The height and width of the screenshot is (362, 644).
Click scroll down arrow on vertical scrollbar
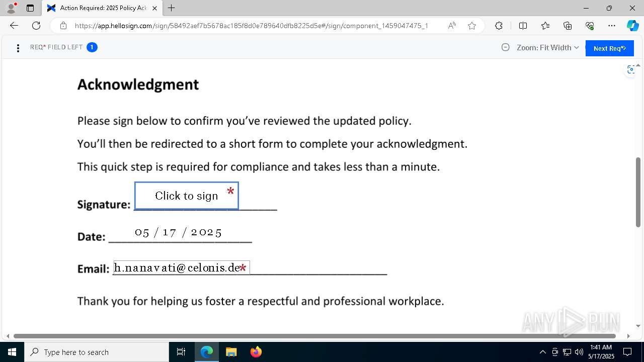(x=638, y=326)
